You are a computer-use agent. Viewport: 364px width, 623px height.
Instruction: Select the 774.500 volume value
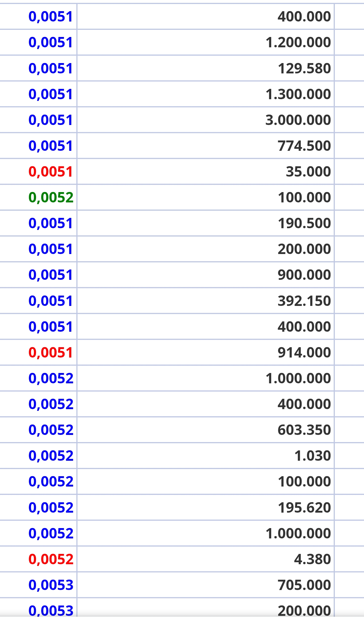click(304, 146)
